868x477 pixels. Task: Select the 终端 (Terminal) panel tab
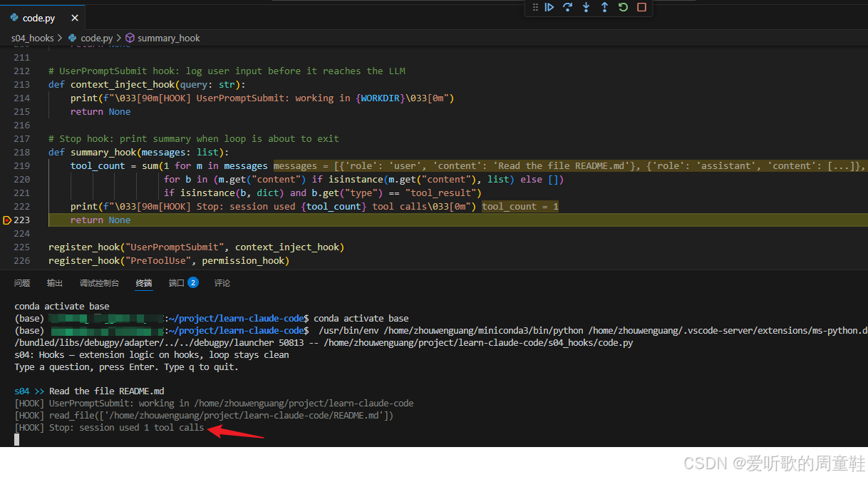(x=144, y=283)
